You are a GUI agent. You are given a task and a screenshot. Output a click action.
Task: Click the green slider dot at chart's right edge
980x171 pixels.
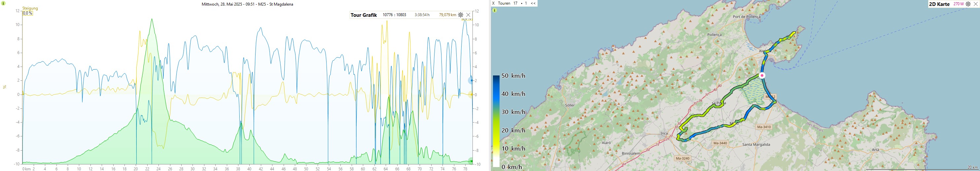coord(472,161)
